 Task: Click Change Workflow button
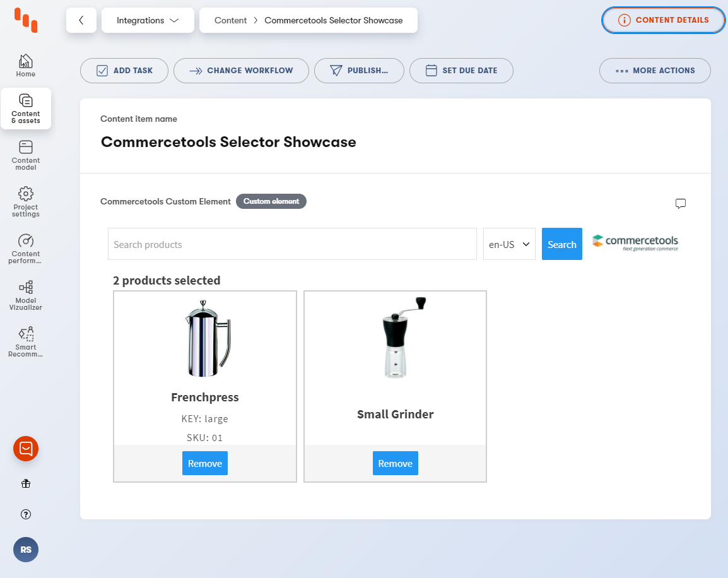pyautogui.click(x=242, y=71)
